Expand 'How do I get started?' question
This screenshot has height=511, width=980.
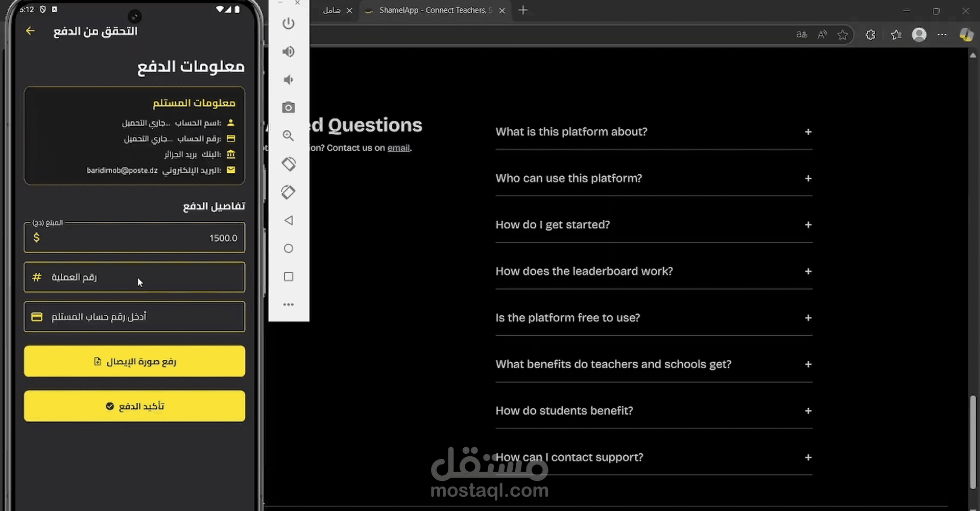coord(654,225)
